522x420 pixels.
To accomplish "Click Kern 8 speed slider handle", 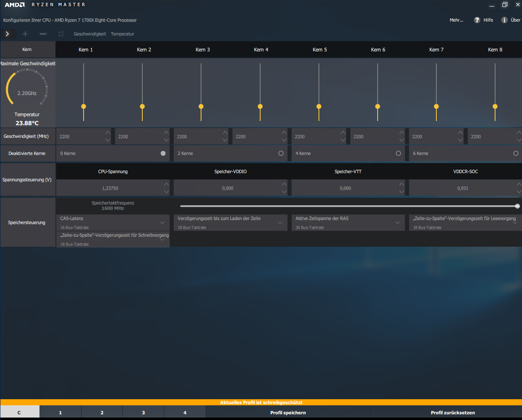I will [495, 106].
